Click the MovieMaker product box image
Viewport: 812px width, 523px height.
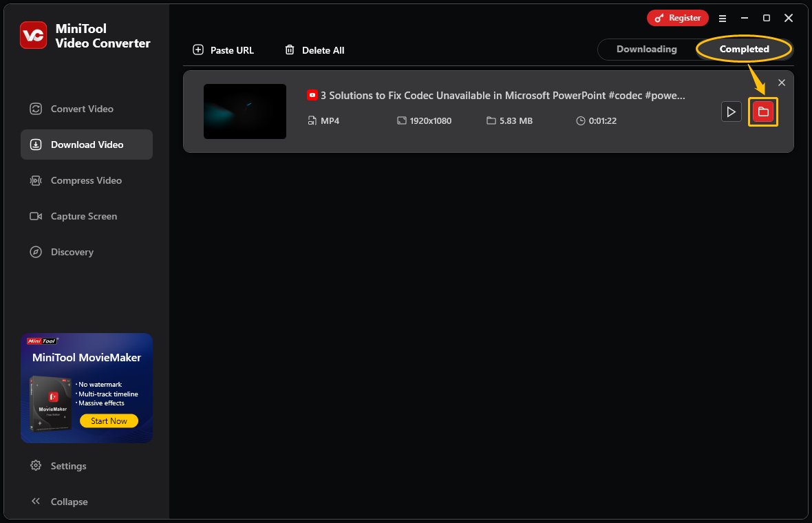(51, 403)
